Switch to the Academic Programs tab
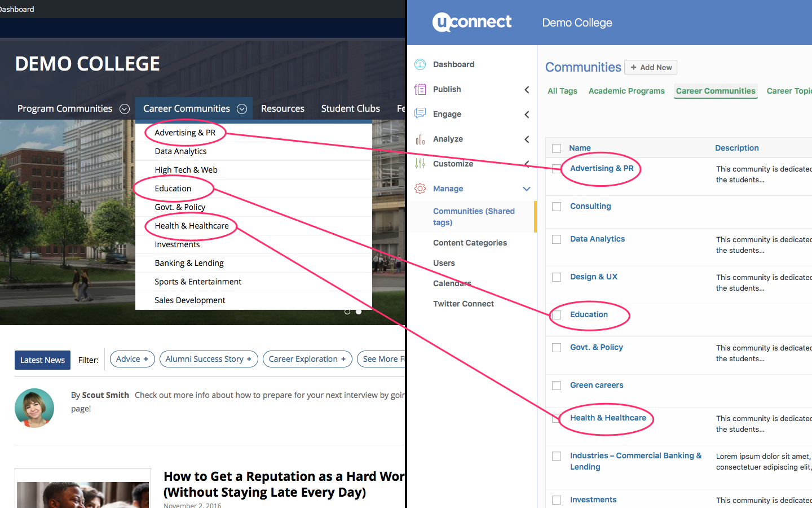The width and height of the screenshot is (812, 508). [x=626, y=91]
